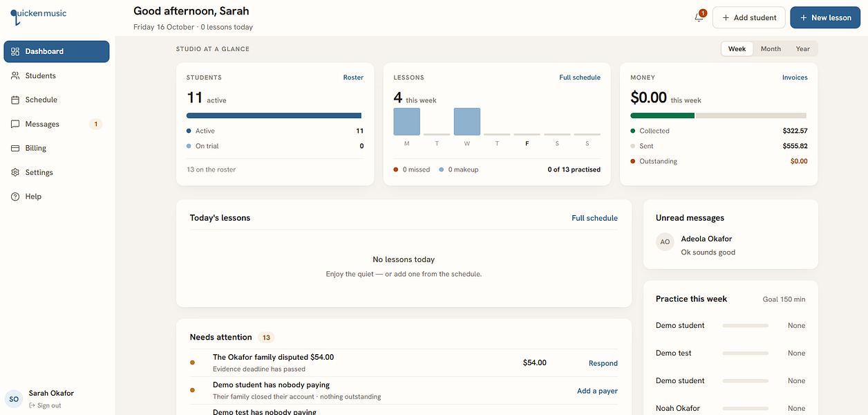This screenshot has height=415, width=868.
Task: Open the Roster link
Action: (x=353, y=77)
